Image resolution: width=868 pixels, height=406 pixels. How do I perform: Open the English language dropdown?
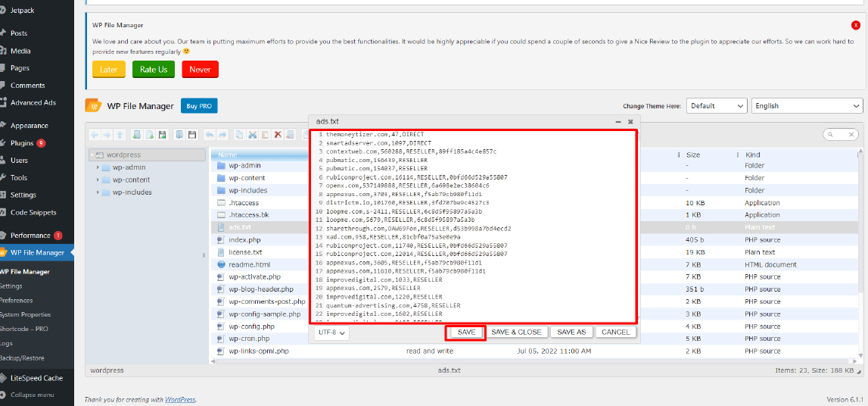point(807,106)
